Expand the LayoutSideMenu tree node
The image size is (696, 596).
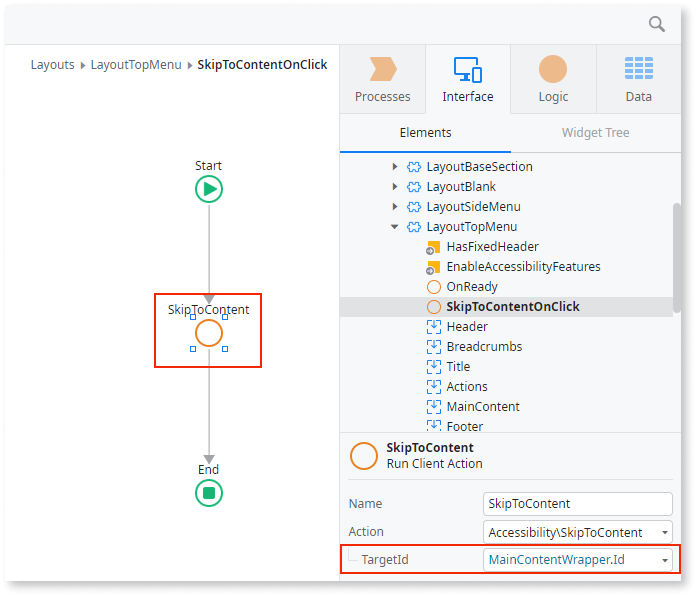[x=395, y=207]
